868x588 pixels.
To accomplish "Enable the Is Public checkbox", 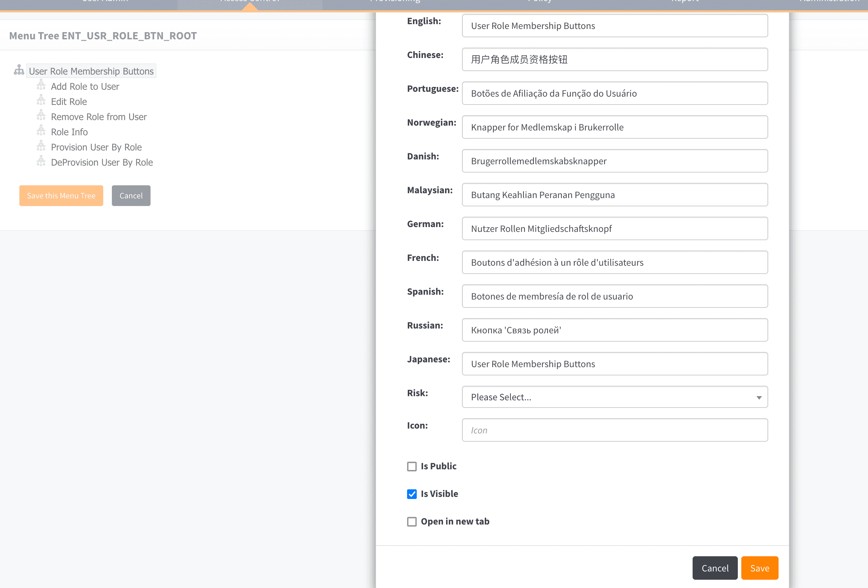I will pyautogui.click(x=412, y=466).
